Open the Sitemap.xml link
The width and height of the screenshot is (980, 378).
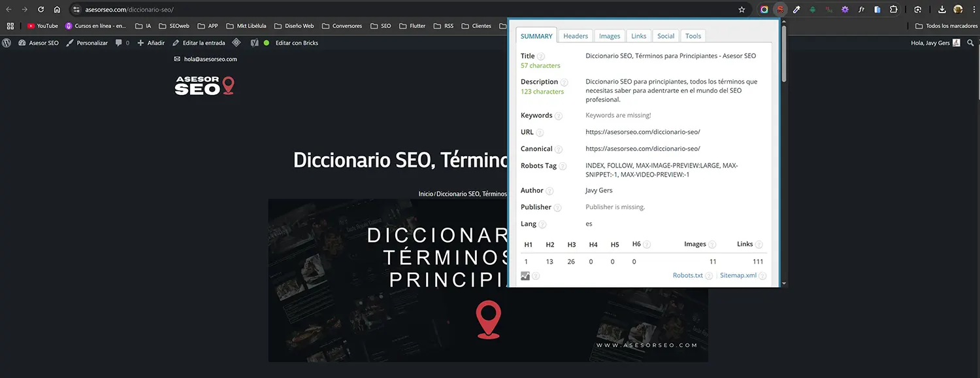click(x=738, y=275)
